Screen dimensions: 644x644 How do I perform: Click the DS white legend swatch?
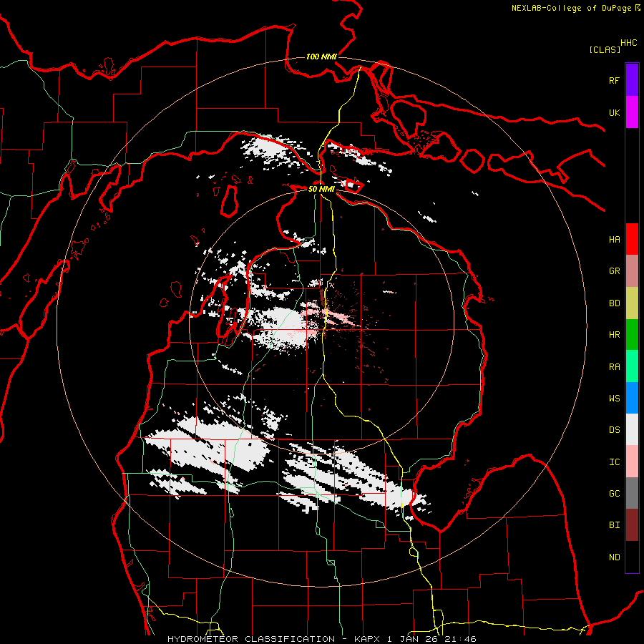(x=632, y=429)
